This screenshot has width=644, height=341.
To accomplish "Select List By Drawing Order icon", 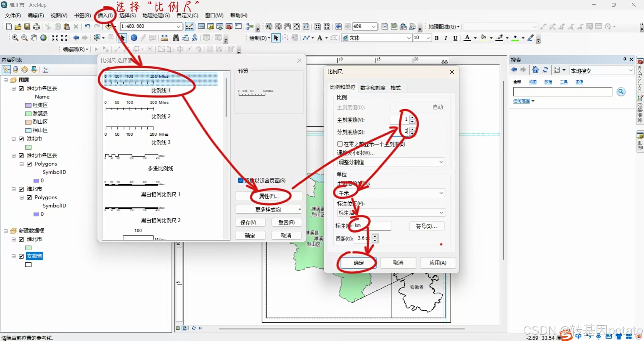I will pyautogui.click(x=6, y=70).
